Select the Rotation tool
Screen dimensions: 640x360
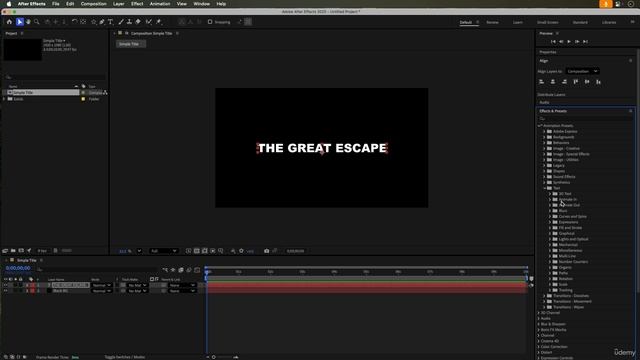click(x=74, y=22)
